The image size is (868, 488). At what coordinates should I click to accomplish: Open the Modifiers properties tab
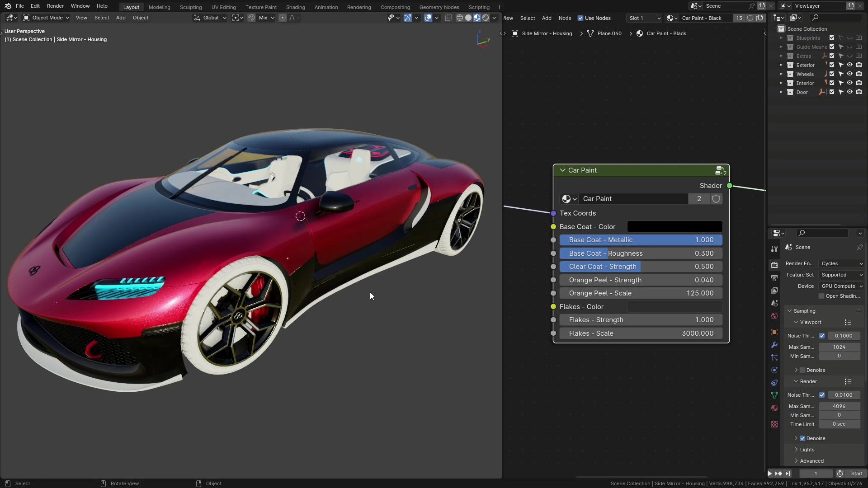pyautogui.click(x=774, y=345)
